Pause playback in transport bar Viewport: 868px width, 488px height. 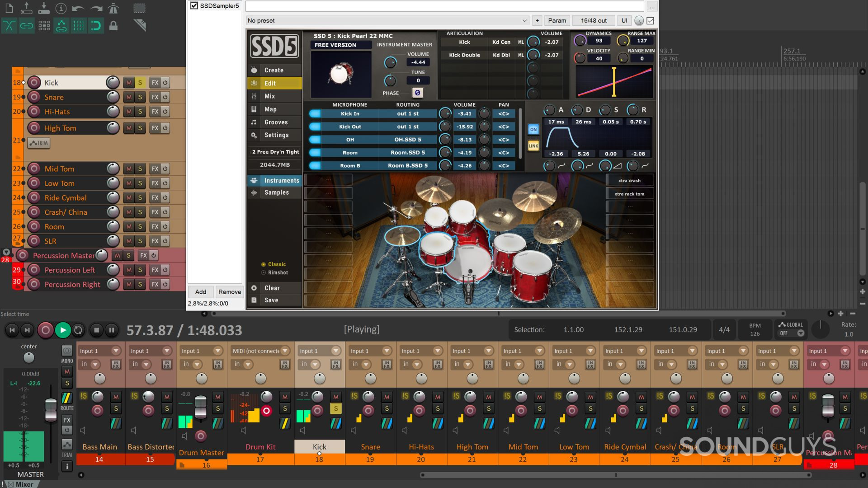tap(112, 330)
